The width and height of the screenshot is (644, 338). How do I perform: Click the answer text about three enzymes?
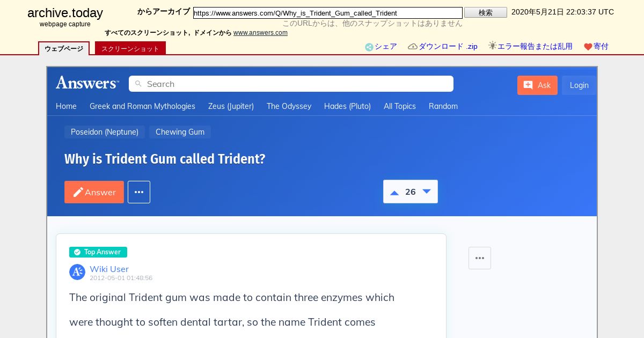[x=232, y=310]
